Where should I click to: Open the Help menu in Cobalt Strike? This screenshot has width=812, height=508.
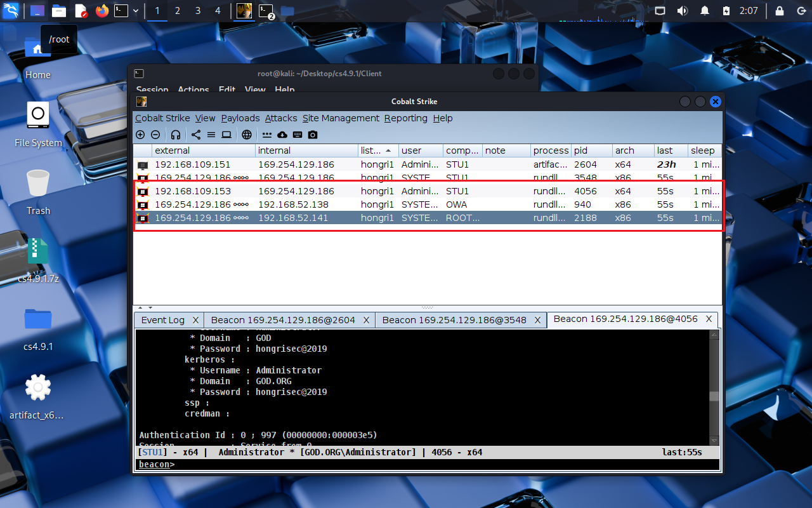pyautogui.click(x=443, y=118)
